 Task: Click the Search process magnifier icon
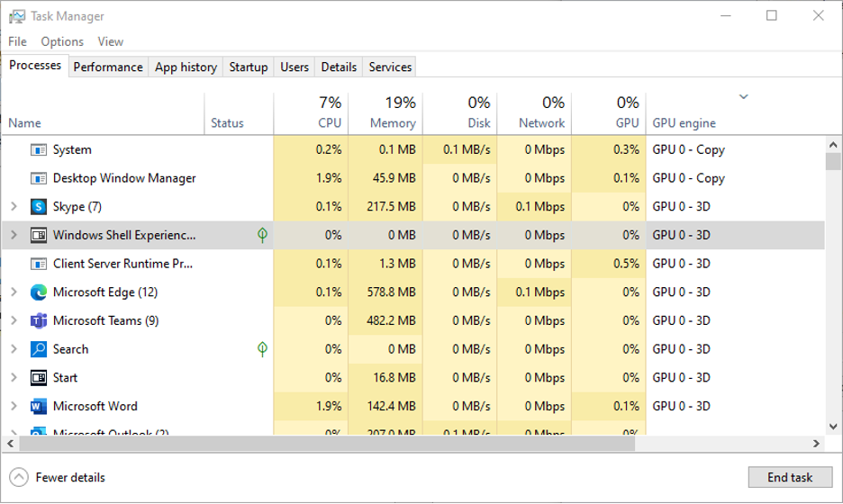point(38,349)
